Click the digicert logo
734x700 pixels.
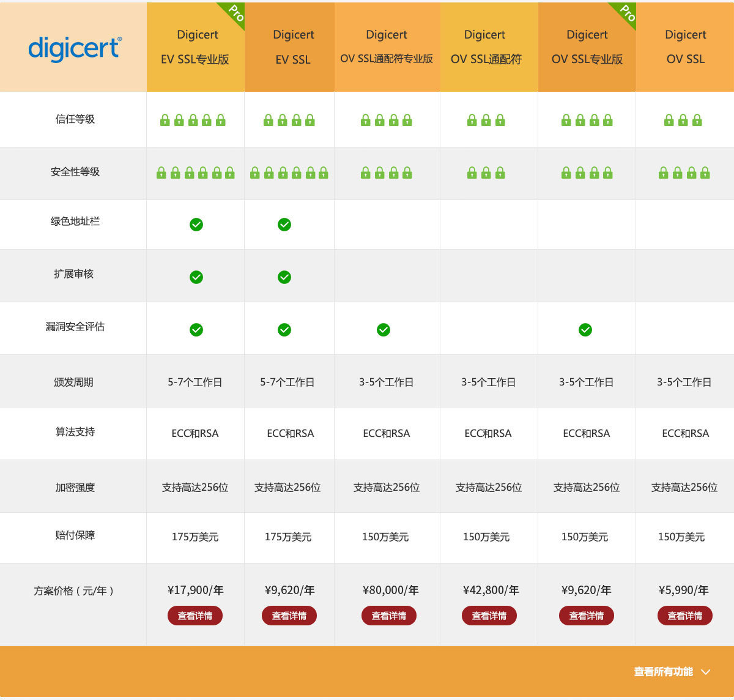pos(75,48)
